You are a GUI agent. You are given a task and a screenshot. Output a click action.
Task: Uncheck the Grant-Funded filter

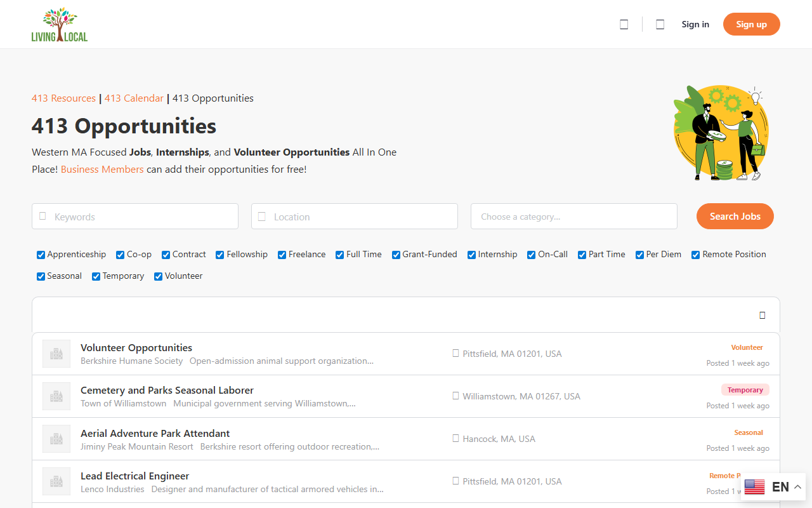(x=396, y=255)
